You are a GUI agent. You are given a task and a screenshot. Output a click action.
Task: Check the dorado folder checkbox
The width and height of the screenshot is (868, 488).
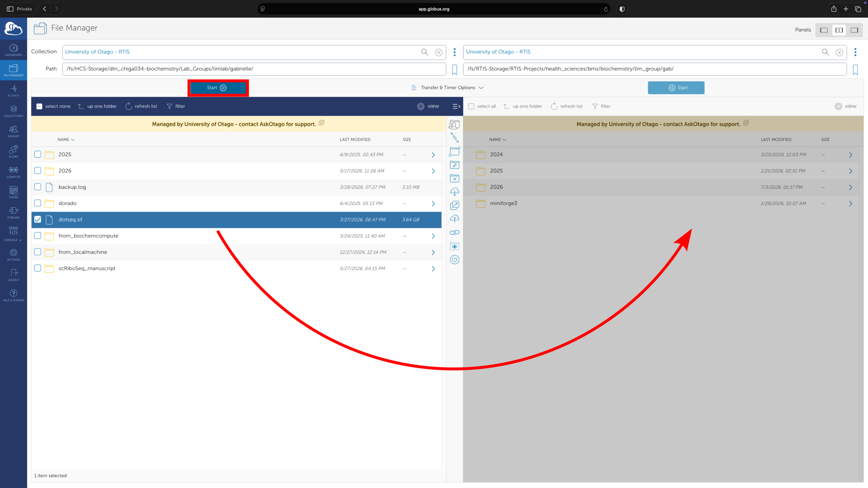pyautogui.click(x=38, y=203)
